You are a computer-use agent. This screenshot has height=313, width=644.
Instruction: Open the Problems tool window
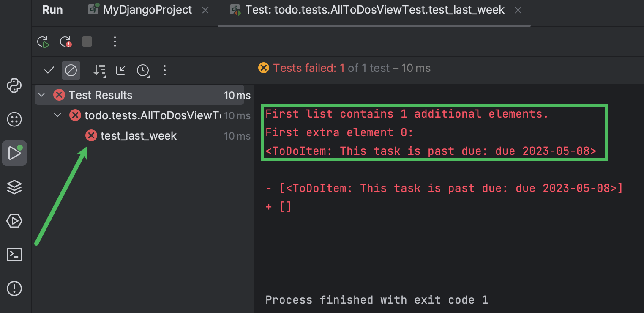14,288
